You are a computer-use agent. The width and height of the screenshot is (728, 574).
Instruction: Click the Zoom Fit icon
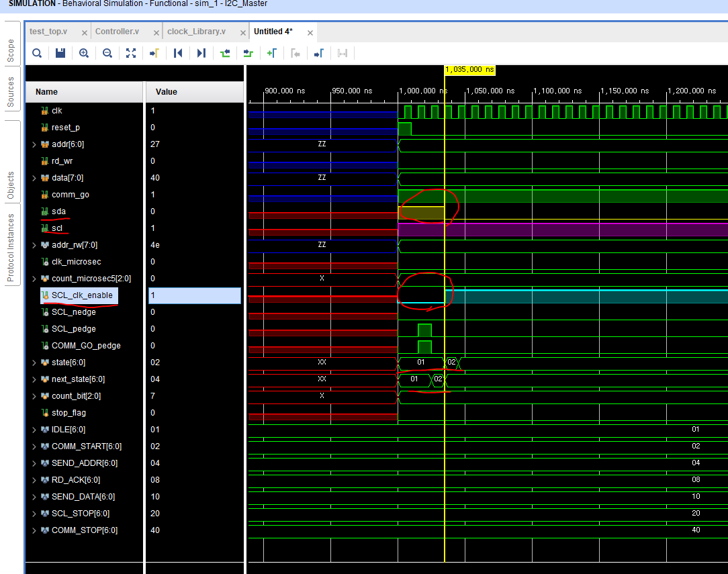131,53
